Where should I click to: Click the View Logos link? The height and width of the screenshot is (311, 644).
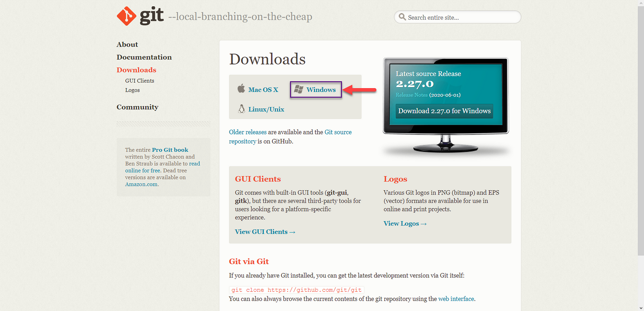pyautogui.click(x=405, y=224)
